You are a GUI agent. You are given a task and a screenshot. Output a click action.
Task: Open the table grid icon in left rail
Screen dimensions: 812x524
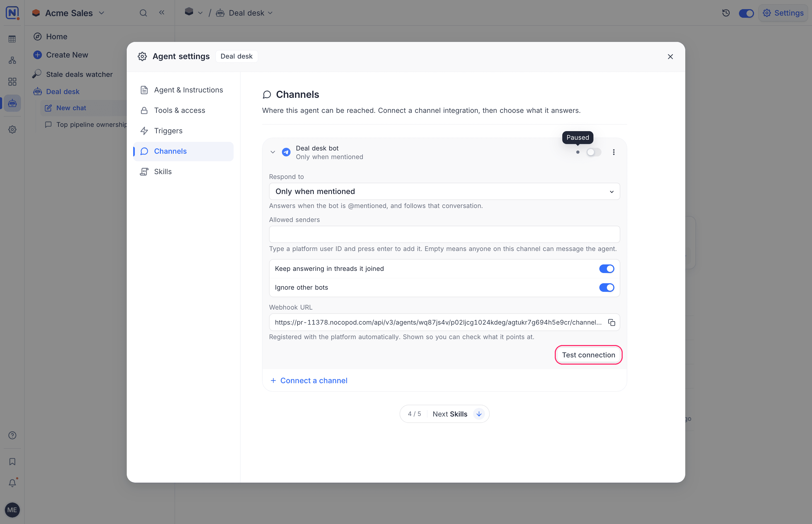pyautogui.click(x=12, y=39)
